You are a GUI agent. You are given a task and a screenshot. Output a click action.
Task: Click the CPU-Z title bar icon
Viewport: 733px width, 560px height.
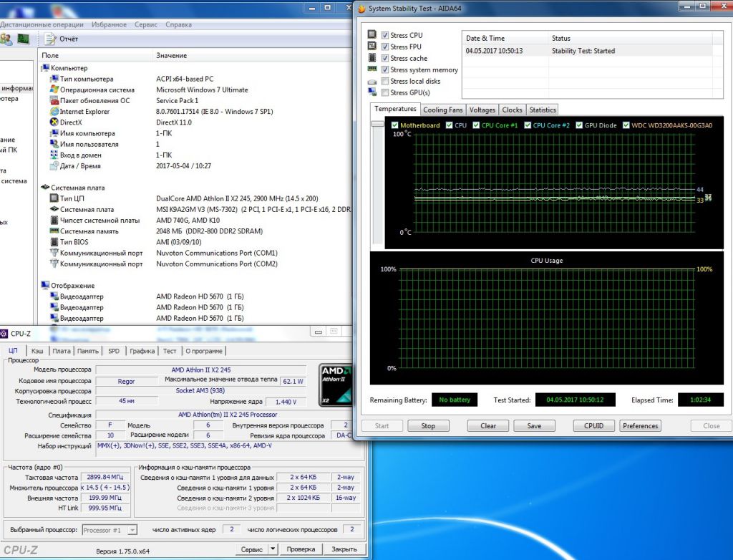tap(4, 334)
